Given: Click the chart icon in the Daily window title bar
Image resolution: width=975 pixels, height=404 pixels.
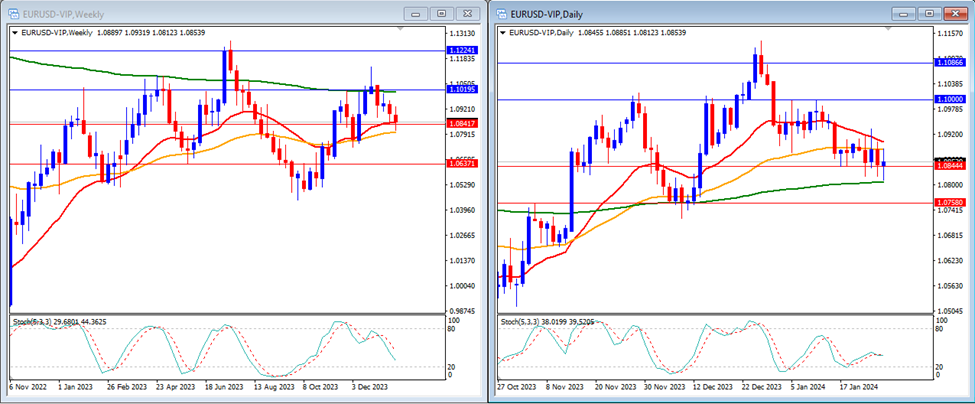Looking at the screenshot, I should (501, 13).
